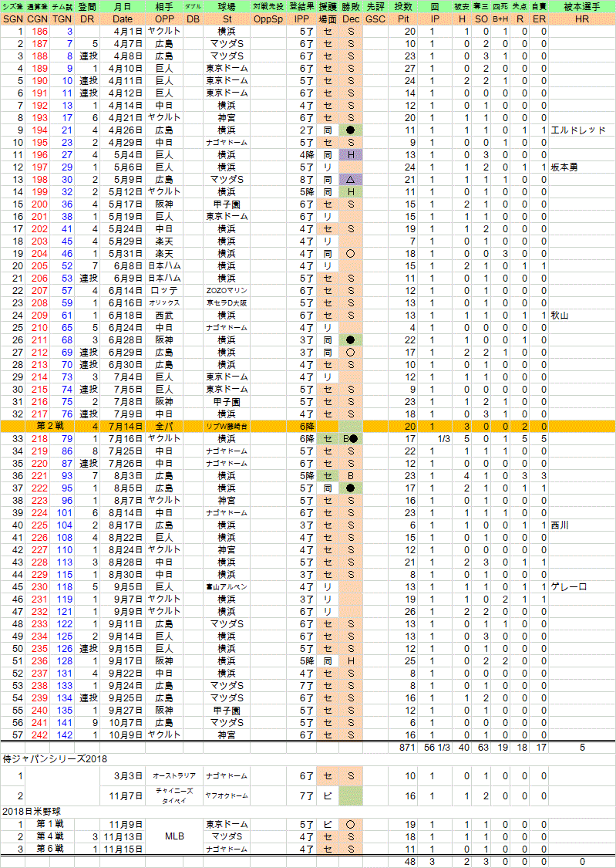Select the ER column header
Screen dimensions: 616x868
(x=539, y=19)
